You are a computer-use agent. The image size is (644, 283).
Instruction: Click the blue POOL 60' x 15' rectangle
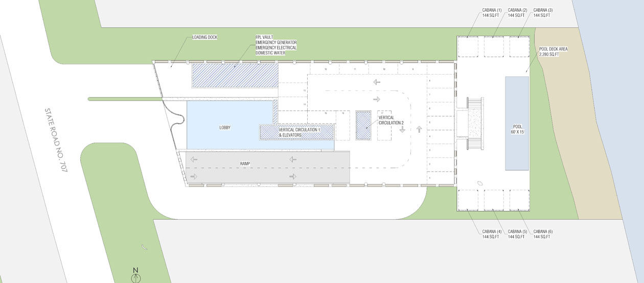517,123
